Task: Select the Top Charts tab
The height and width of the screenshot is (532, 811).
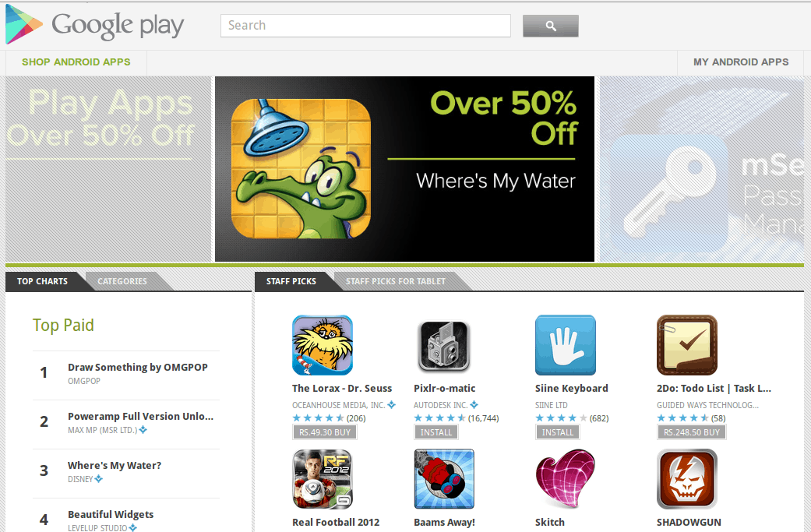Action: pos(42,281)
